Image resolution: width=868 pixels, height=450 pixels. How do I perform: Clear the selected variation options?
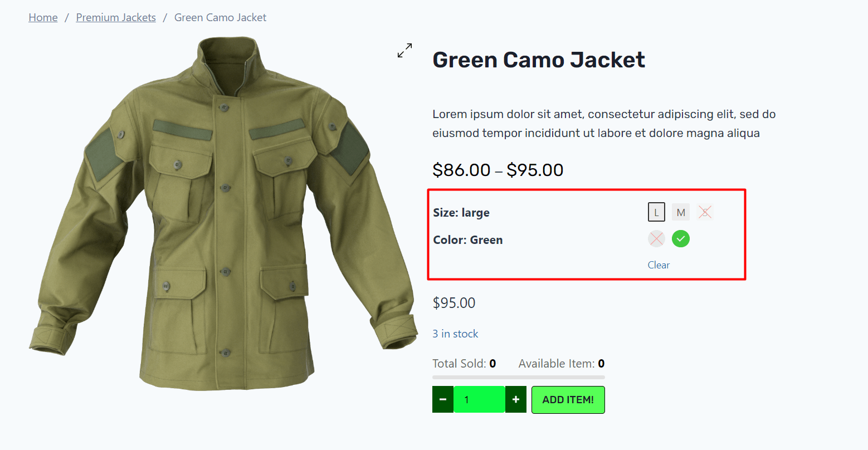click(x=659, y=265)
